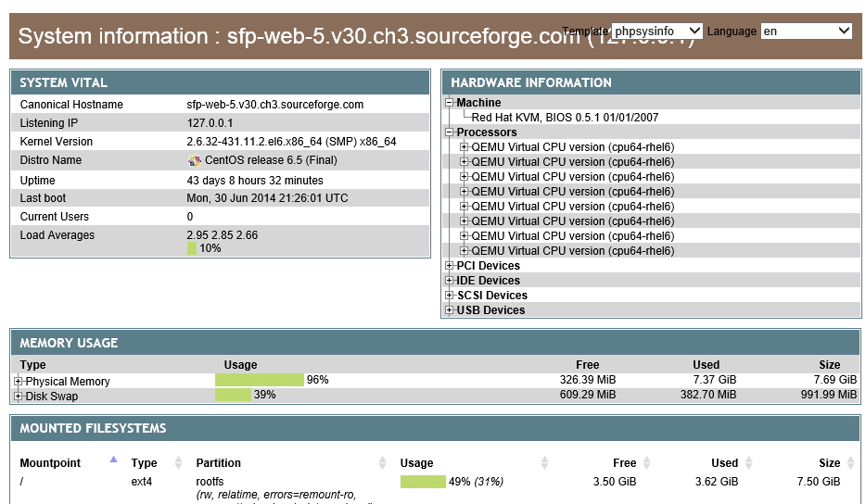The height and width of the screenshot is (504, 866).
Task: Click the MOUNTED FILESYSTEMS section header
Action: pyautogui.click(x=435, y=428)
